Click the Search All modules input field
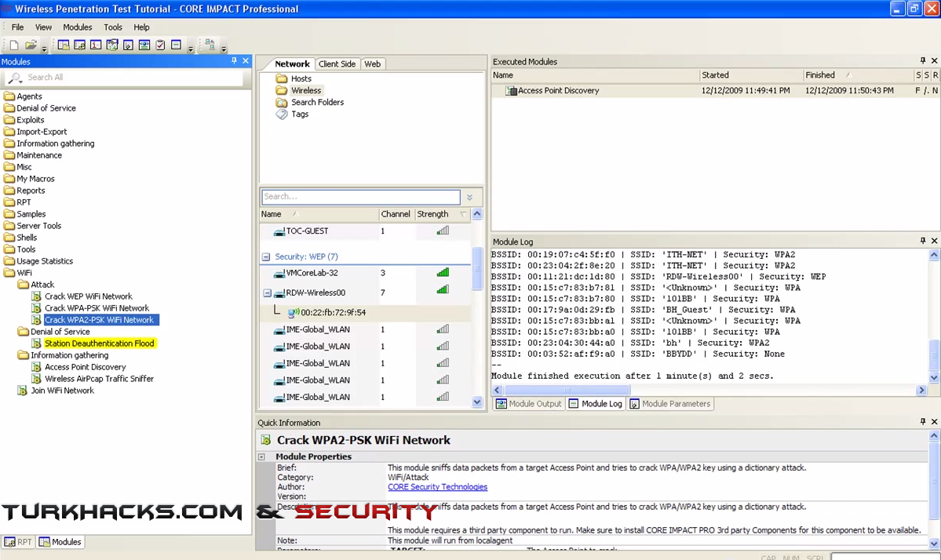This screenshot has height=560, width=941. click(x=124, y=78)
